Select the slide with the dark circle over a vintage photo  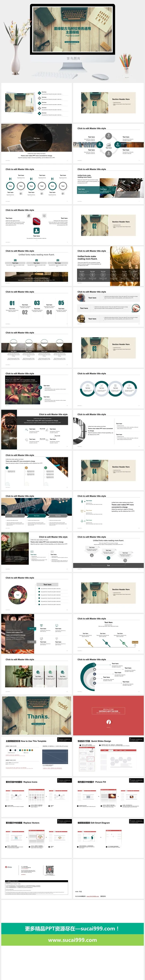[36, 143]
